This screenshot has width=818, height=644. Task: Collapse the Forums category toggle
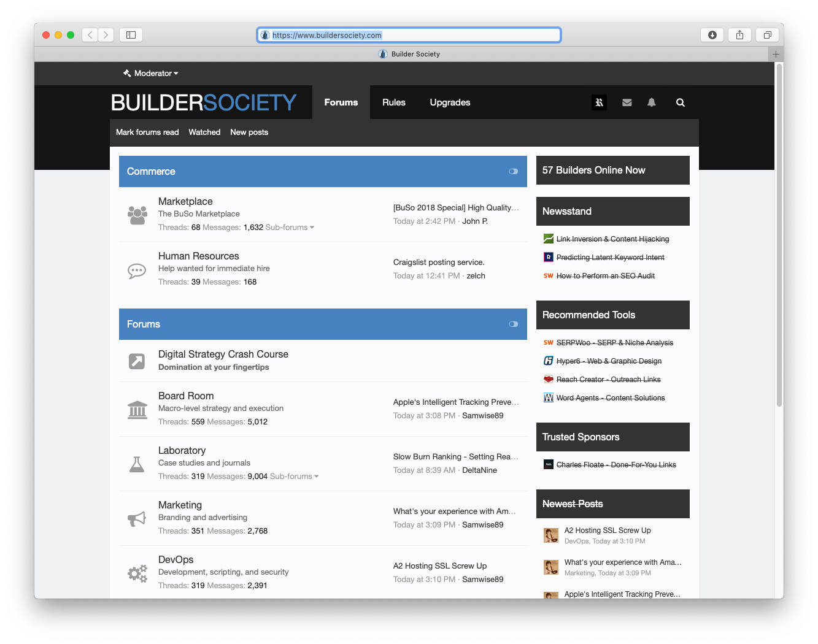514,324
